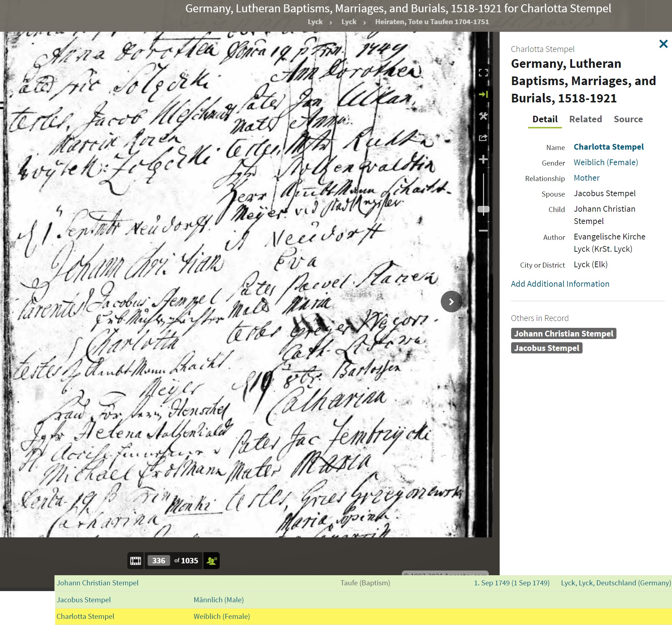
Task: Zoom in with the plus icon
Action: click(483, 159)
